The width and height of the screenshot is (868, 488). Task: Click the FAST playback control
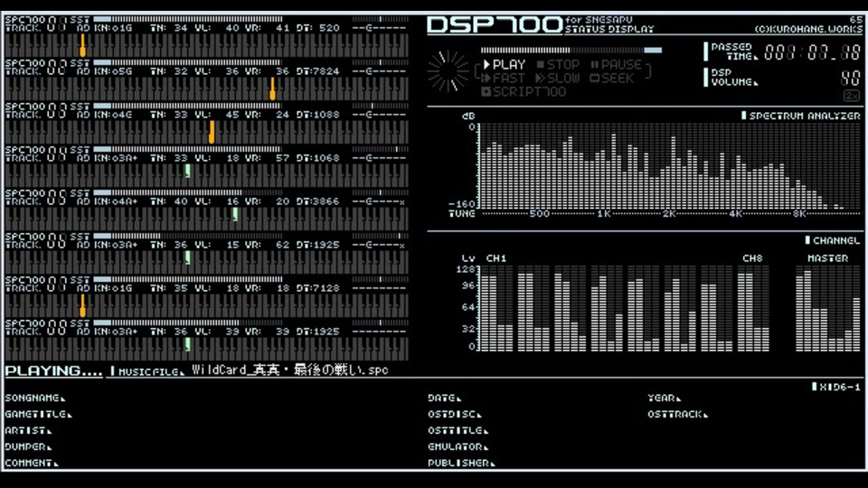(x=503, y=79)
